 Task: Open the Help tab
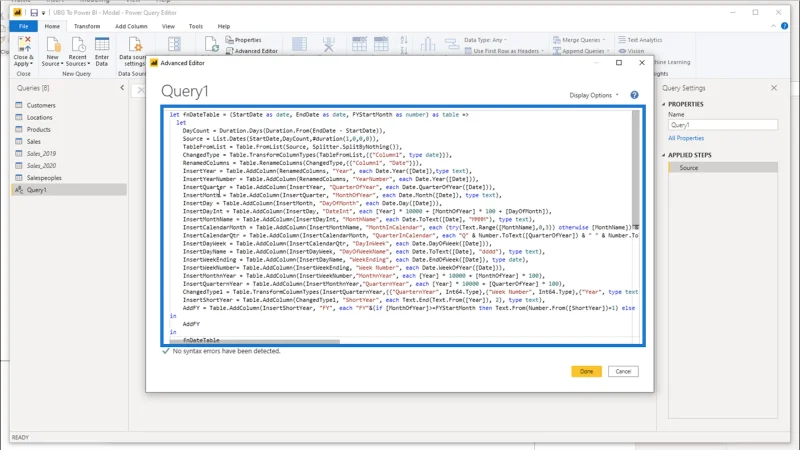point(224,26)
